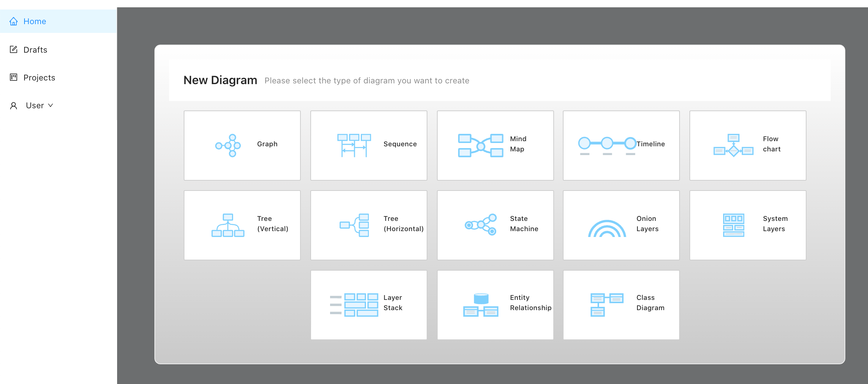The height and width of the screenshot is (384, 868).
Task: Navigate to Home in sidebar
Action: tap(35, 21)
